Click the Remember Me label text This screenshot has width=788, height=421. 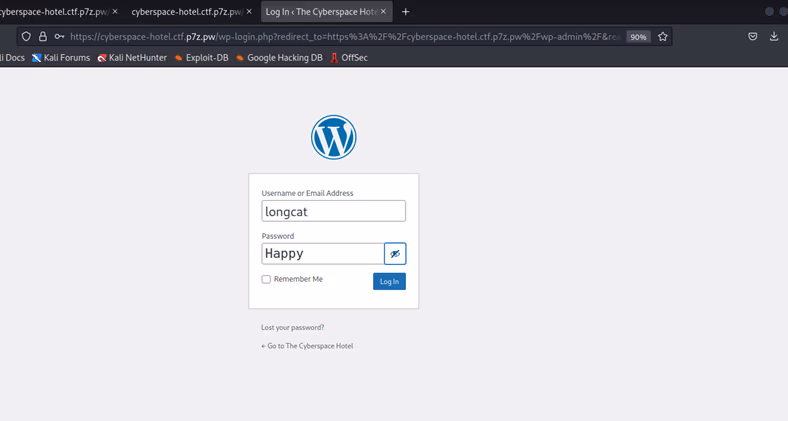click(298, 279)
